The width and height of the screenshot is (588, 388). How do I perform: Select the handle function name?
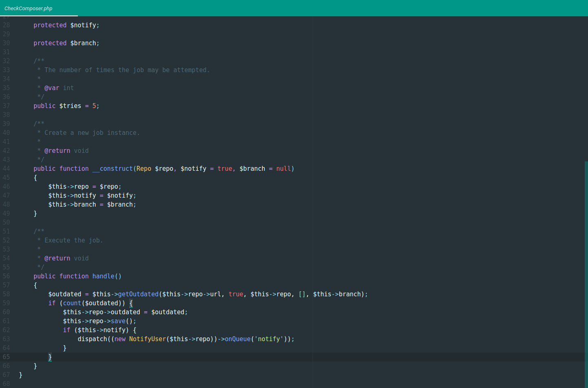coord(103,276)
